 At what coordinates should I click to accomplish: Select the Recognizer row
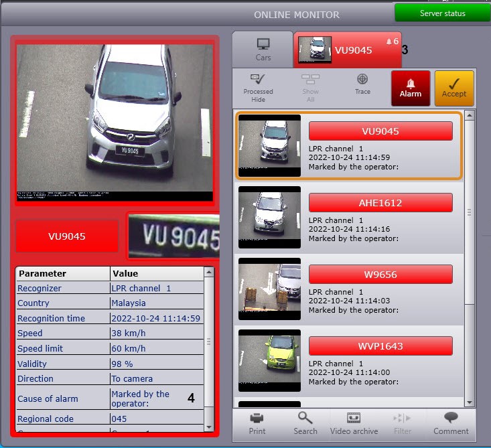click(x=110, y=288)
